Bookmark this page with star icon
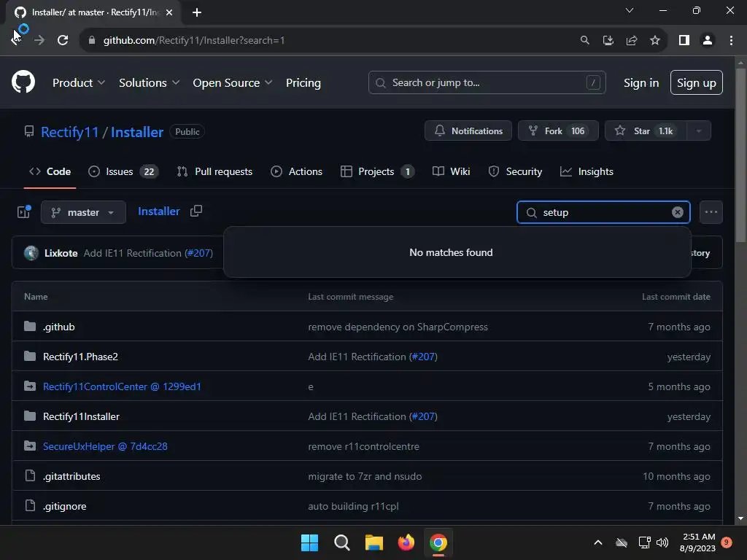 (x=655, y=40)
